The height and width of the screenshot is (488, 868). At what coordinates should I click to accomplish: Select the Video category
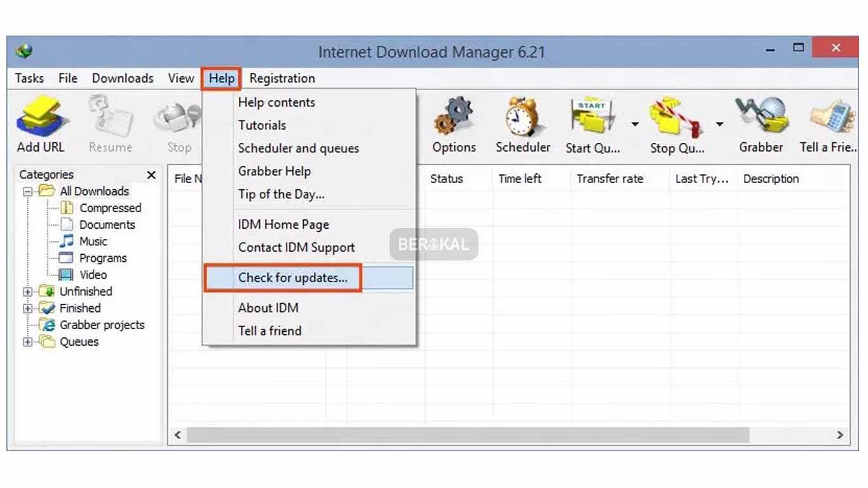(93, 274)
